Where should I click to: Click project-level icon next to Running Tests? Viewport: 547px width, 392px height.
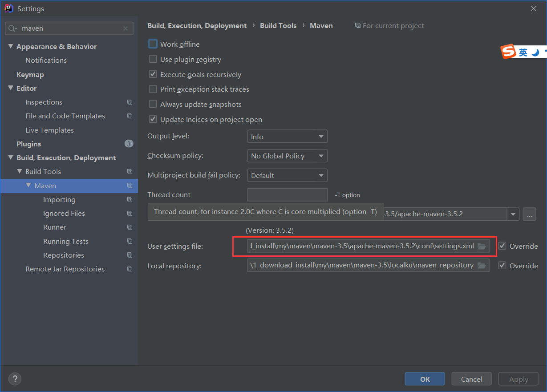pos(130,242)
